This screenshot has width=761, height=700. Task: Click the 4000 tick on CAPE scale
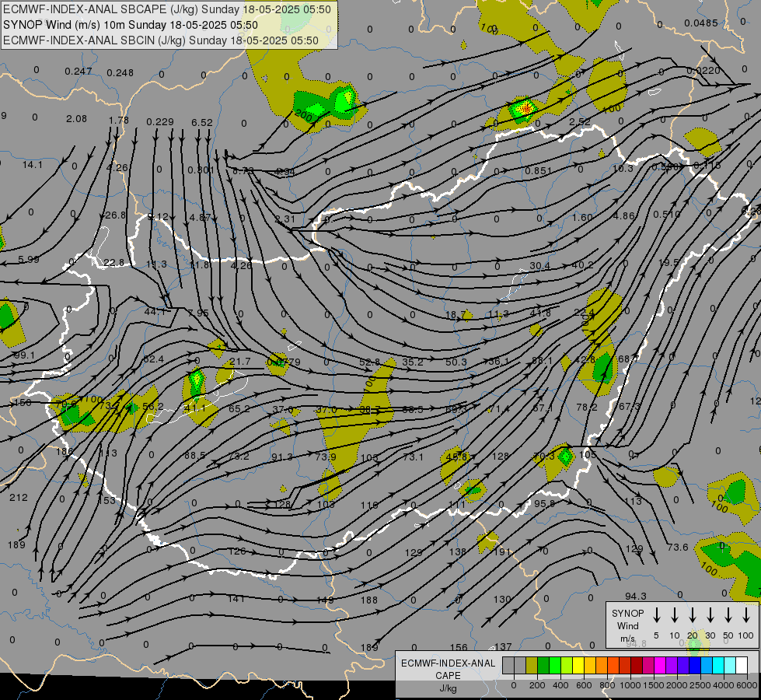724,685
